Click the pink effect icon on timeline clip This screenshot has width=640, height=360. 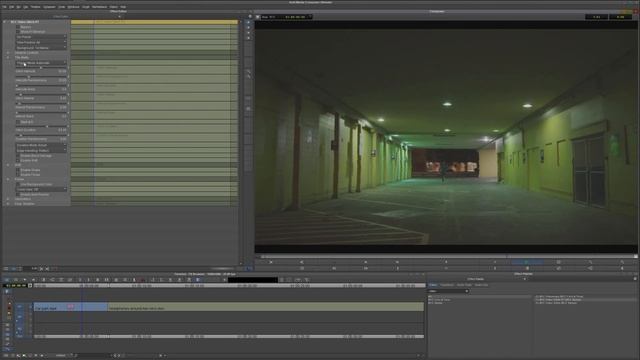click(x=71, y=306)
